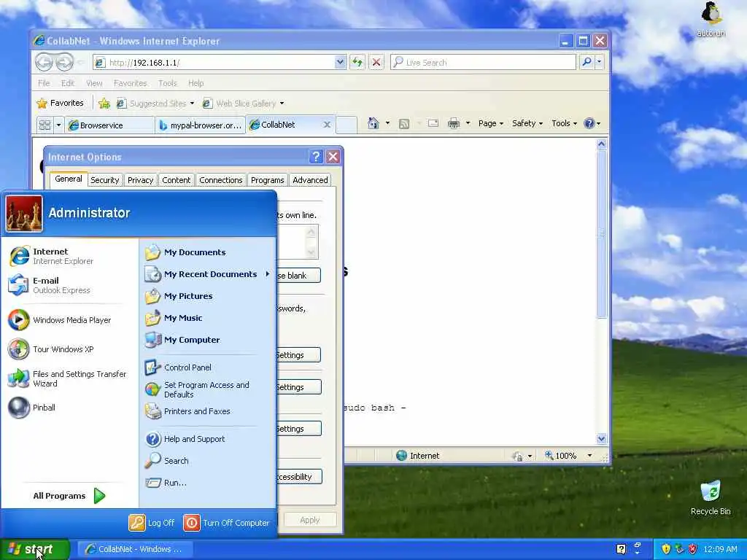Click Turn Off Computer
Viewport: 747px width, 560px height.
[227, 523]
